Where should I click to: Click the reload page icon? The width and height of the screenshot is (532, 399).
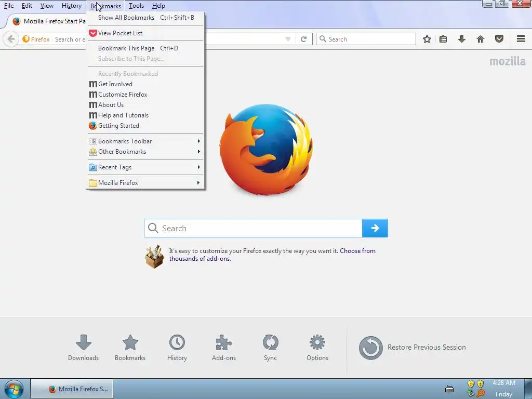[x=303, y=39]
